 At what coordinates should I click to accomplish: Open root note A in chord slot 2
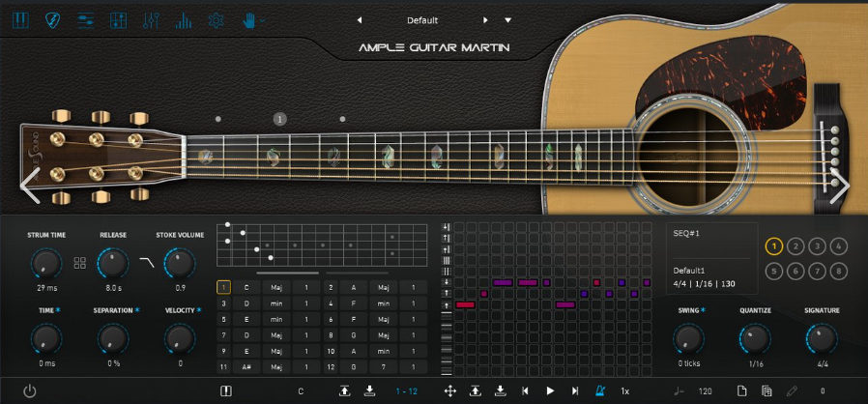tap(353, 287)
